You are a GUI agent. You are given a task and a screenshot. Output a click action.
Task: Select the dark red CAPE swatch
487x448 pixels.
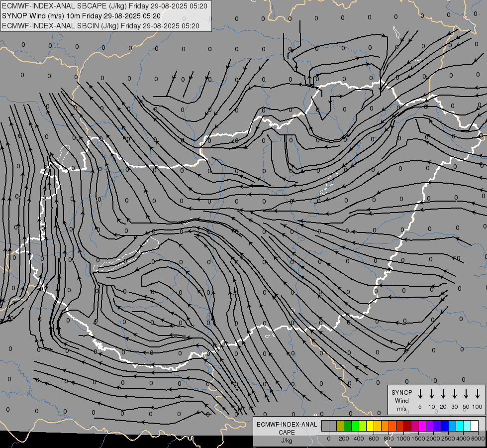click(x=407, y=426)
